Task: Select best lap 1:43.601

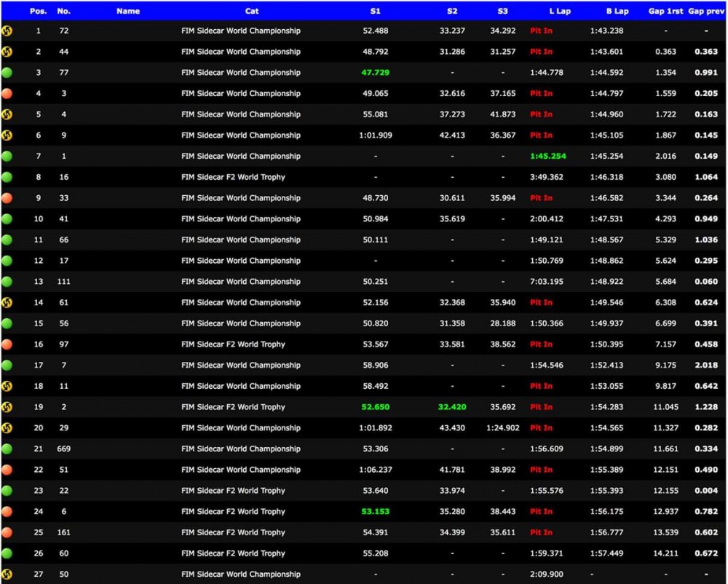Action: [x=607, y=52]
